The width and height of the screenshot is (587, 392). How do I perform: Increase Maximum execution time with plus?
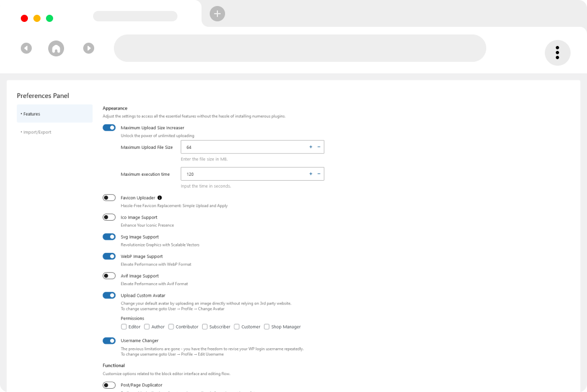[310, 174]
